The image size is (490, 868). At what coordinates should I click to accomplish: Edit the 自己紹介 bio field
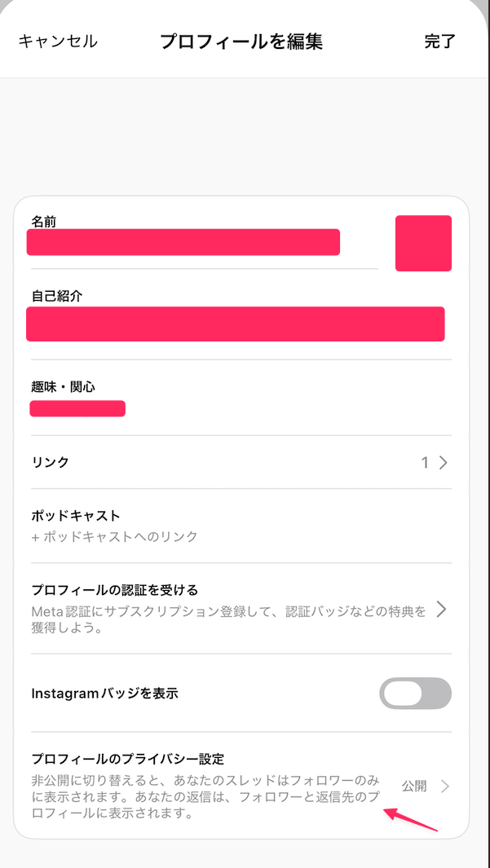[236, 324]
